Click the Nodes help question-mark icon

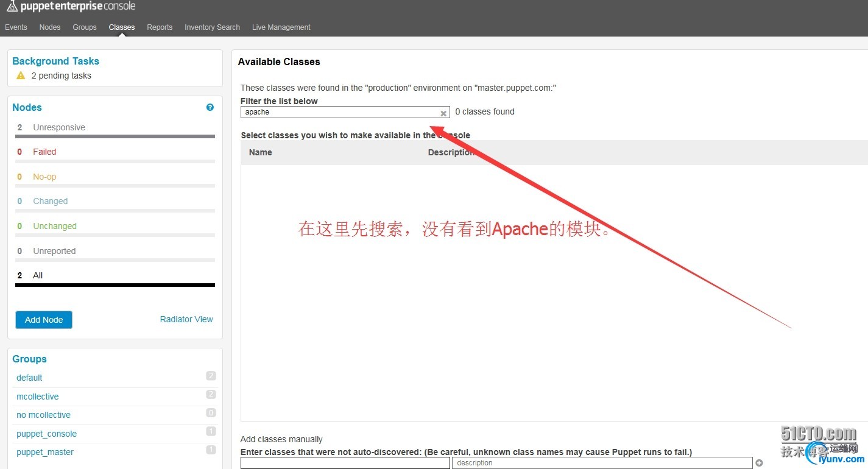click(x=210, y=107)
